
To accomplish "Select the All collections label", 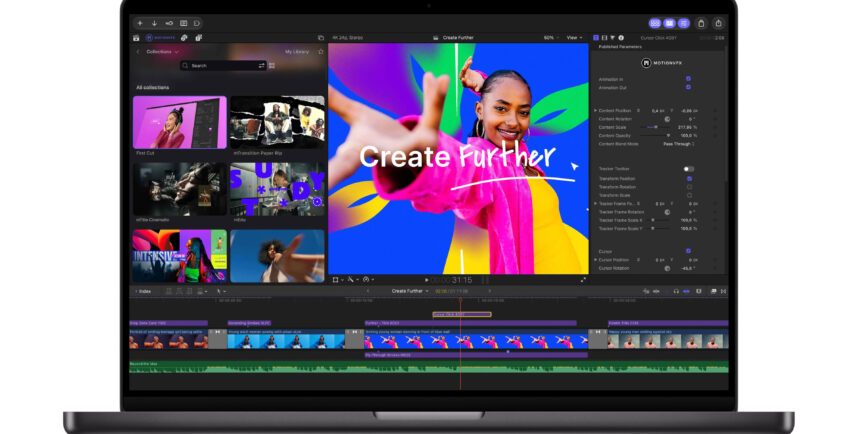I will pos(153,88).
